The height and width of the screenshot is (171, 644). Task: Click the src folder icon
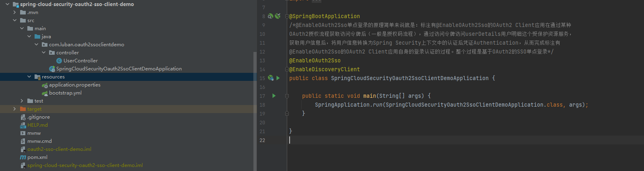click(x=23, y=21)
